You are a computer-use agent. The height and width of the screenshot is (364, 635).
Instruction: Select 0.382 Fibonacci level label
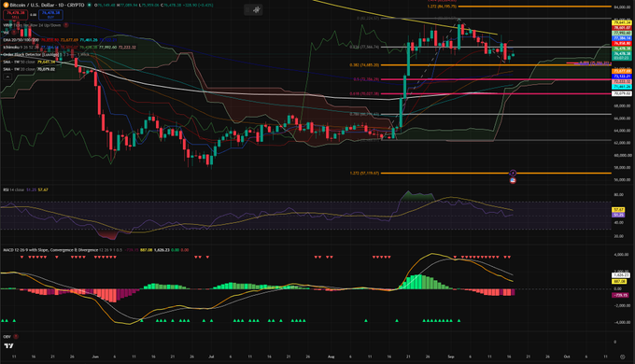pos(364,64)
